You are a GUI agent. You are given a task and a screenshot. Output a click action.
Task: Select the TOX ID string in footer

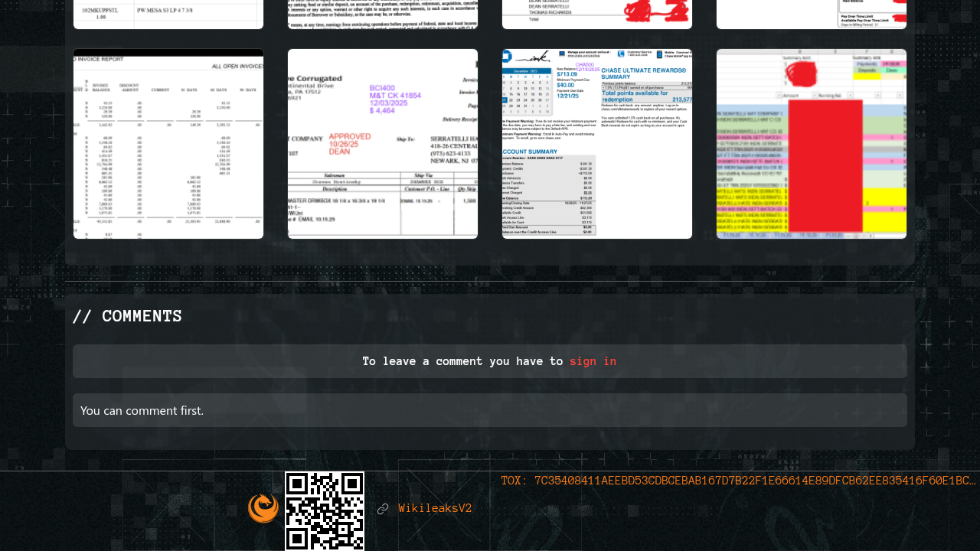[738, 481]
